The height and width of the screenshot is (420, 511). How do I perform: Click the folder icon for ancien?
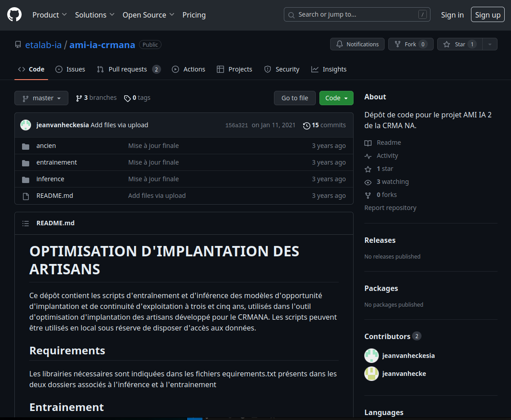click(x=26, y=146)
